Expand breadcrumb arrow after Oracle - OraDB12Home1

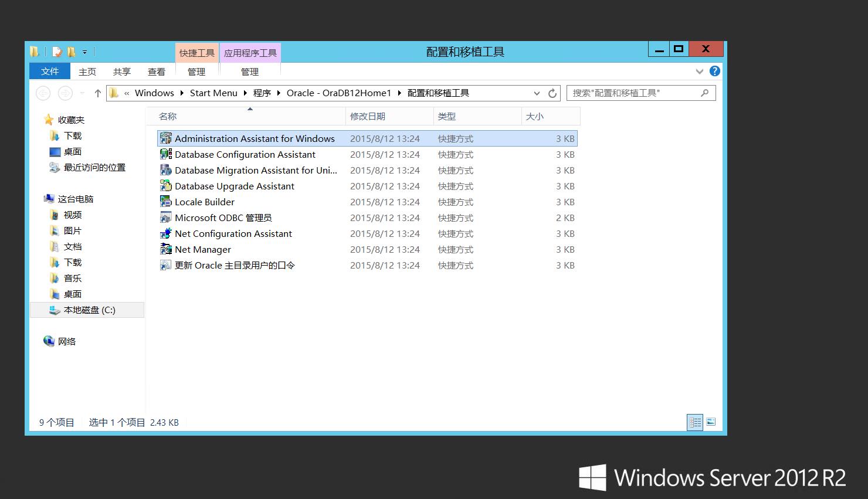click(x=399, y=93)
